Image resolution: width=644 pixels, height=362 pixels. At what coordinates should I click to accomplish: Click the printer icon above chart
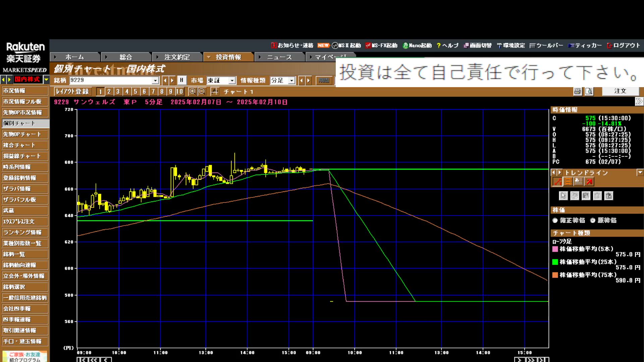pos(578,91)
